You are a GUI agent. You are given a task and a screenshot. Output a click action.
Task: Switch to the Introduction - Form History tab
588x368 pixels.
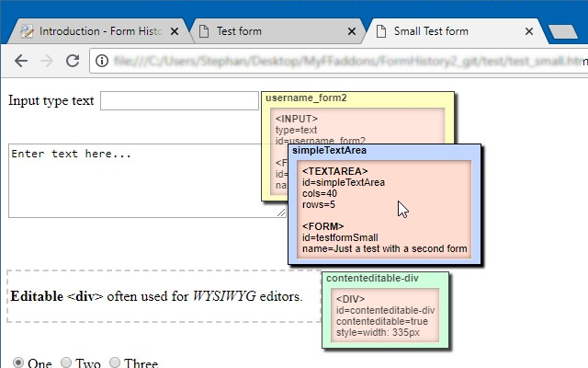tap(99, 31)
